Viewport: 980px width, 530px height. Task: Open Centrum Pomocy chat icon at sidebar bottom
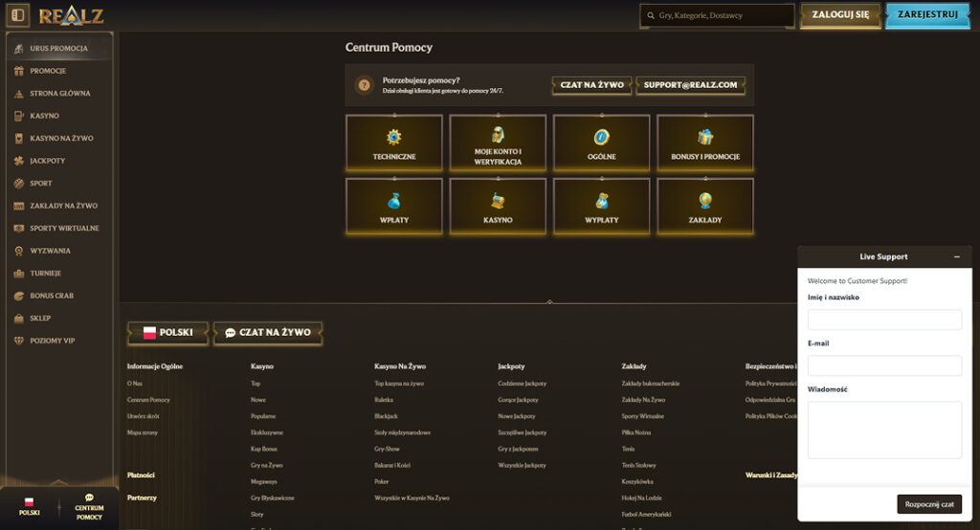[89, 497]
